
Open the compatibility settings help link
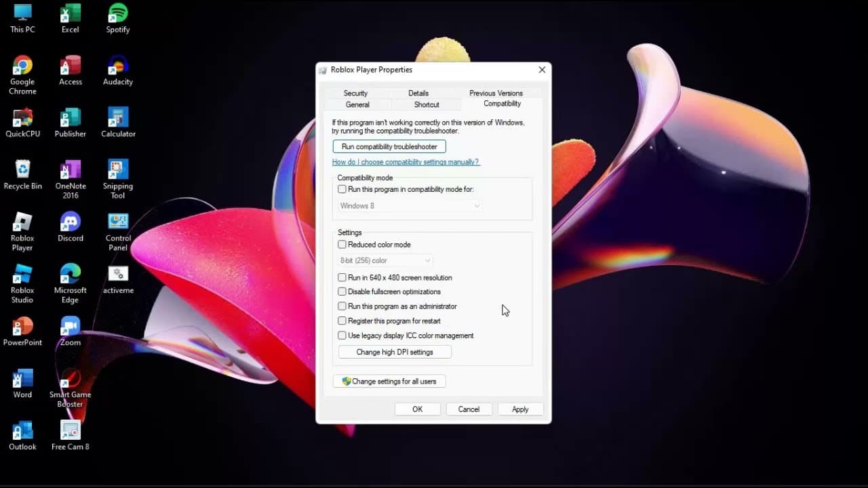[406, 163]
